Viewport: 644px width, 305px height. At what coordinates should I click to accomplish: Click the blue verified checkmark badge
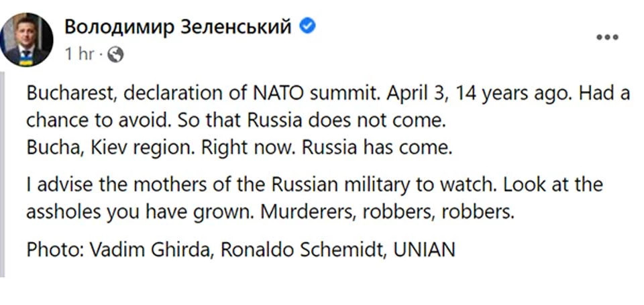[x=307, y=27]
